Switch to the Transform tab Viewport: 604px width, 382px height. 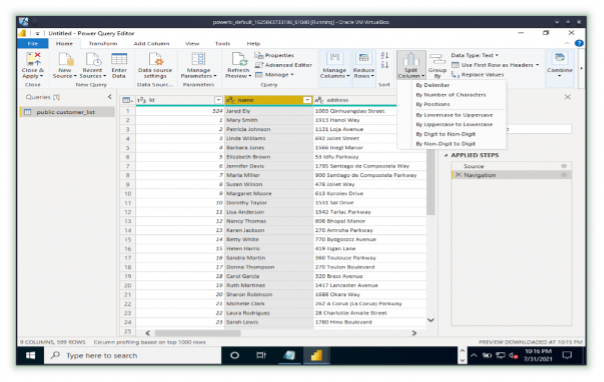coord(103,44)
